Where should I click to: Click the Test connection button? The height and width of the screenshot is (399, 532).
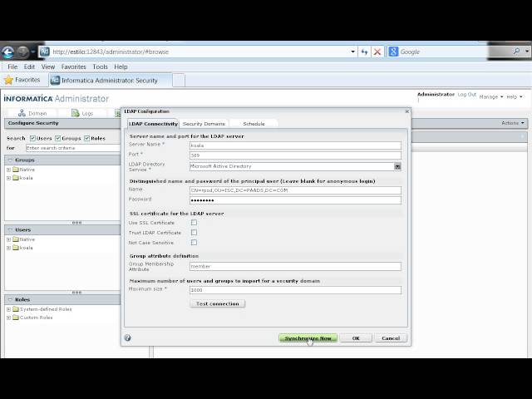pos(218,303)
